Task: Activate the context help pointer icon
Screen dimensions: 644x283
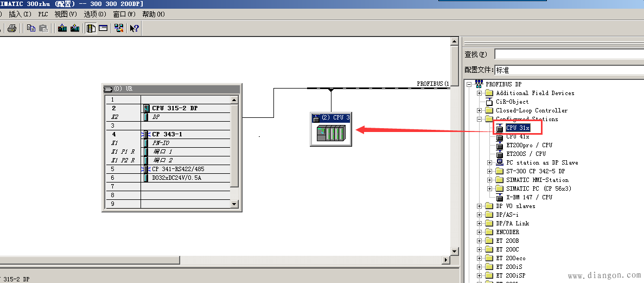Action: [134, 28]
